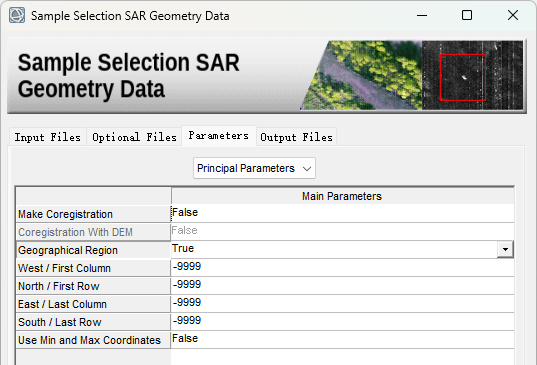Select the Geographical Region True value cell
Image resolution: width=537 pixels, height=365 pixels.
point(334,249)
